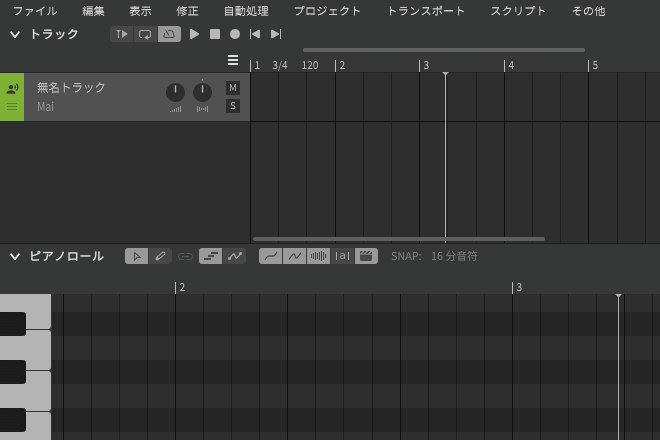Mute the track with M button
The width and height of the screenshot is (660, 440).
(233, 88)
